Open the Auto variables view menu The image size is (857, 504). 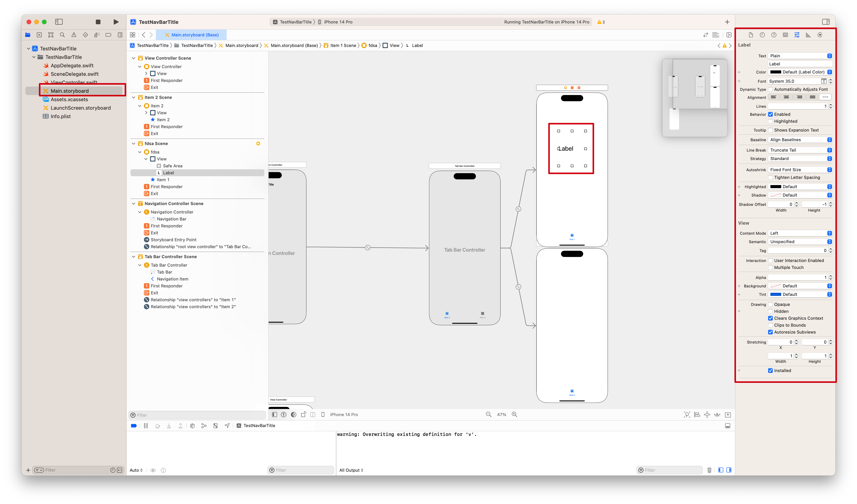click(136, 470)
